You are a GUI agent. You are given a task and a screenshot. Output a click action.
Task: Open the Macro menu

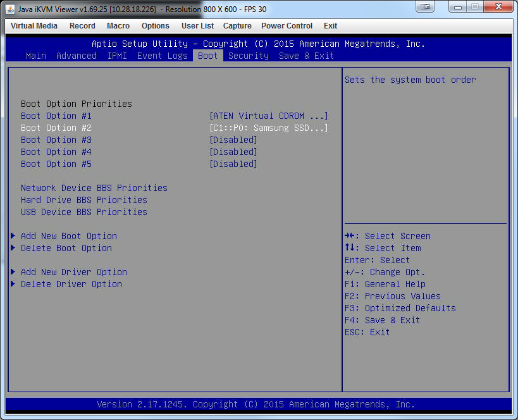coord(118,26)
